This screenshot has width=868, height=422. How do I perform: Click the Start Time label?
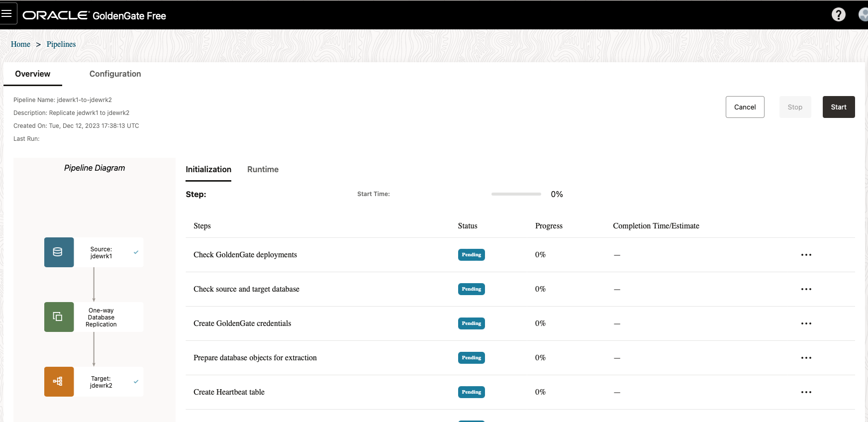click(374, 194)
